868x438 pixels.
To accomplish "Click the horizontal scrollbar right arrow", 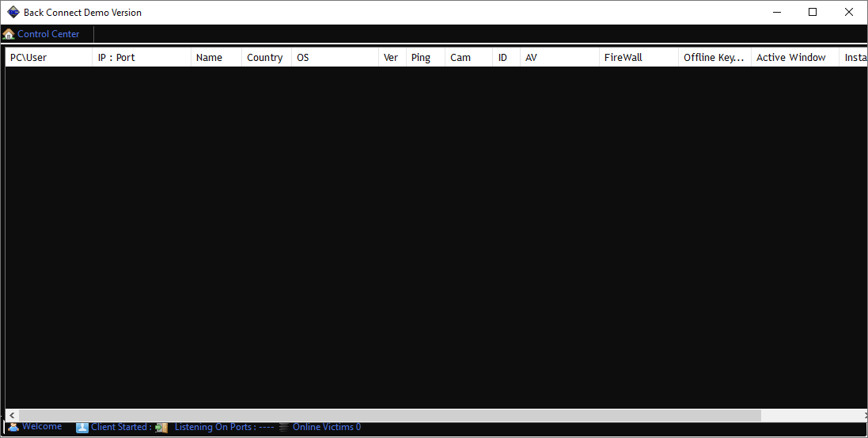I will [x=861, y=415].
